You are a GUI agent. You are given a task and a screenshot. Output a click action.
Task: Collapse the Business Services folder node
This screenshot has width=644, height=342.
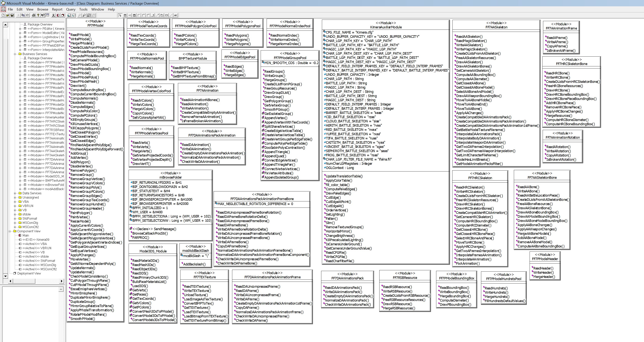click(15, 54)
